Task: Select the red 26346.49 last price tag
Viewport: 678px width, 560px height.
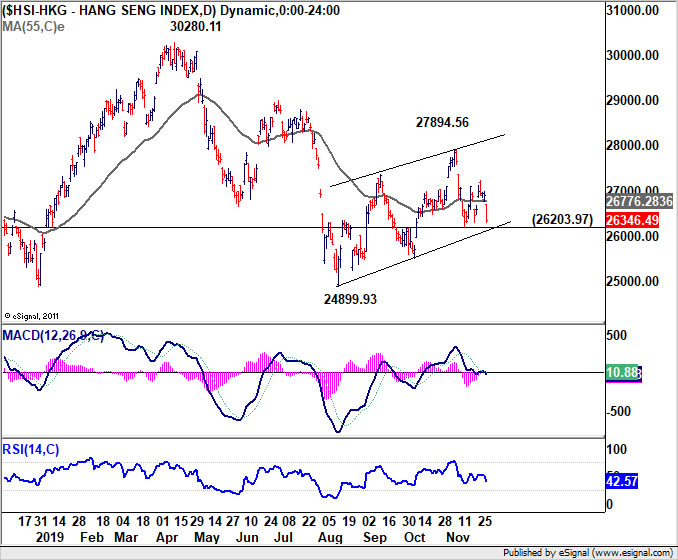Action: pyautogui.click(x=632, y=220)
